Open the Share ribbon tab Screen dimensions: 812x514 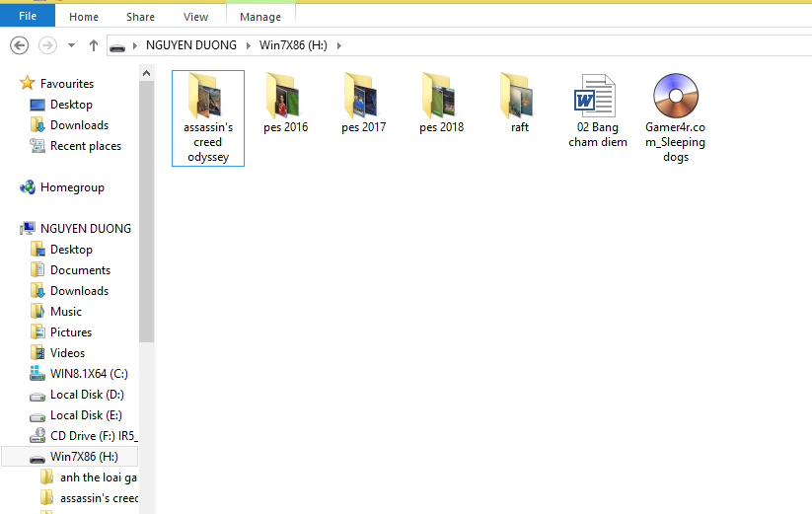click(140, 17)
